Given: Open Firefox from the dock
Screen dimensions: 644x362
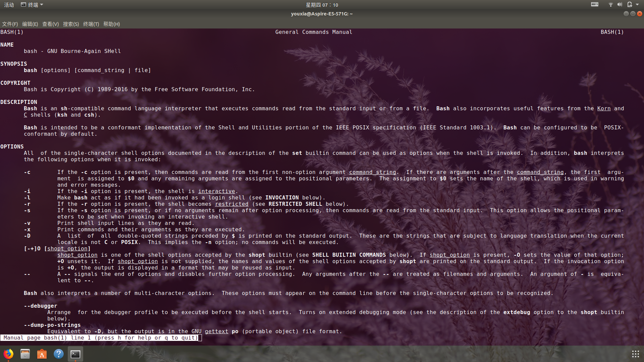Looking at the screenshot, I should (x=8, y=354).
